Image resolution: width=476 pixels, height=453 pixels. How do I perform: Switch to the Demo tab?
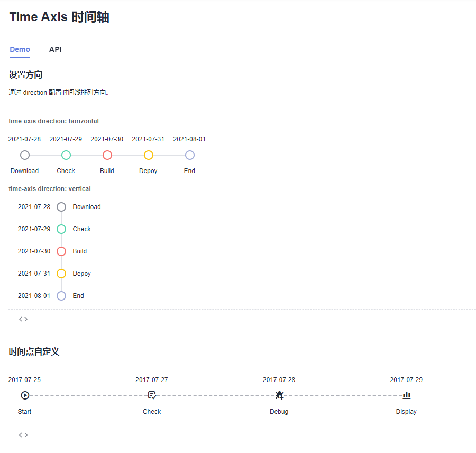coord(20,49)
